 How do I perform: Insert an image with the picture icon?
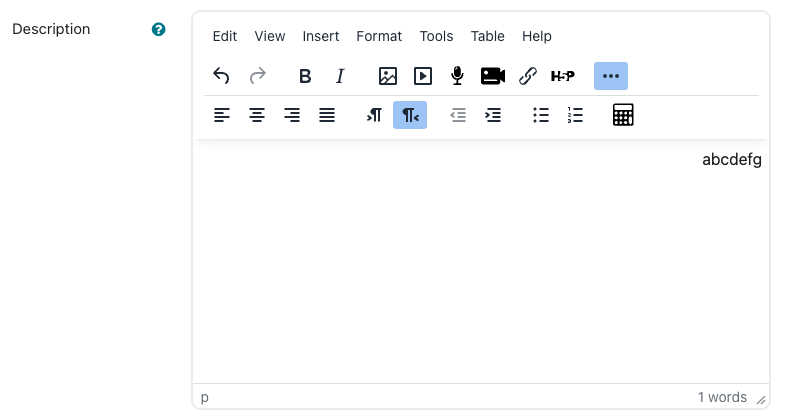[387, 76]
